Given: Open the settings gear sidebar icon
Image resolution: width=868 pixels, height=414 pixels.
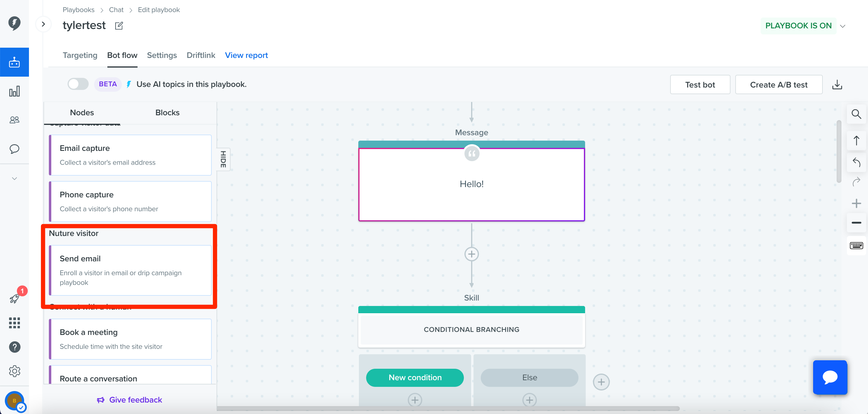Looking at the screenshot, I should (x=14, y=371).
